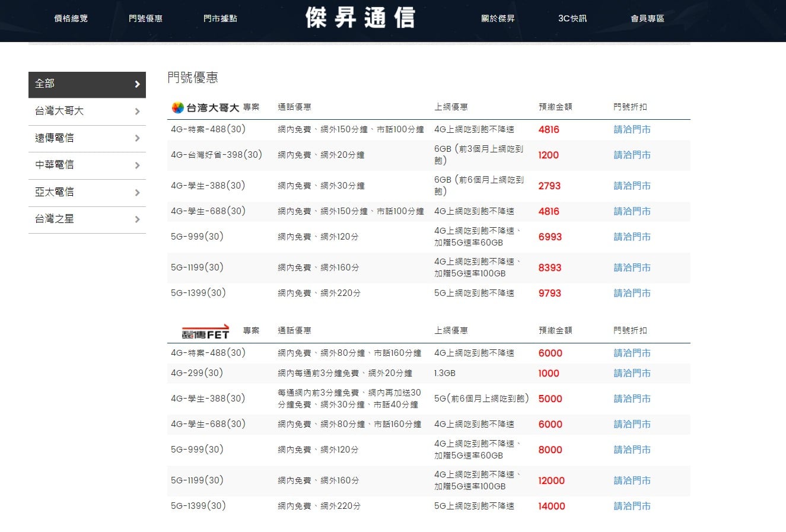Image resolution: width=786 pixels, height=532 pixels.
Task: Select 台灣大哥大 in the sidebar
Action: [87, 112]
